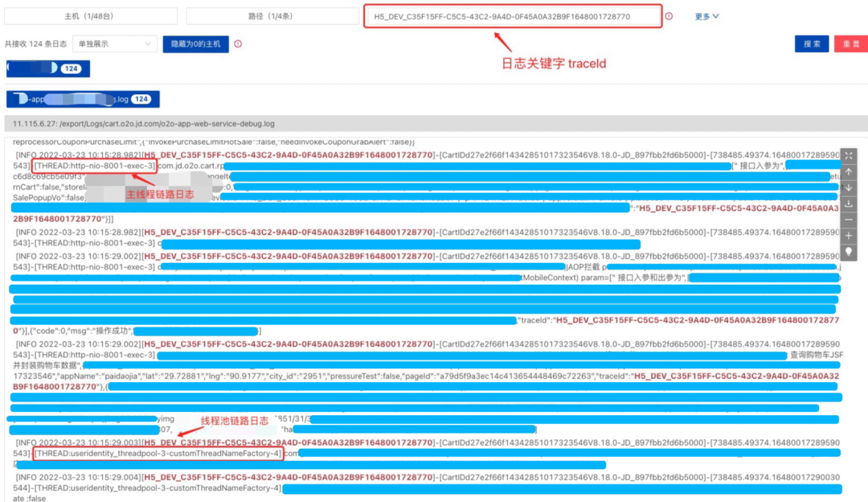Select the .log file tab with 124 count
This screenshot has width=868, height=502.
[83, 99]
